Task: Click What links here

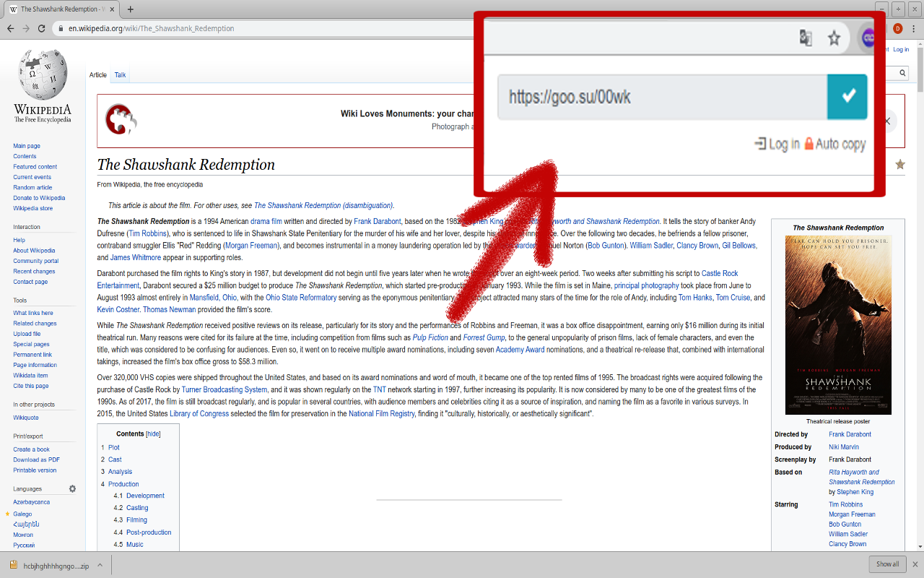Action: (33, 313)
